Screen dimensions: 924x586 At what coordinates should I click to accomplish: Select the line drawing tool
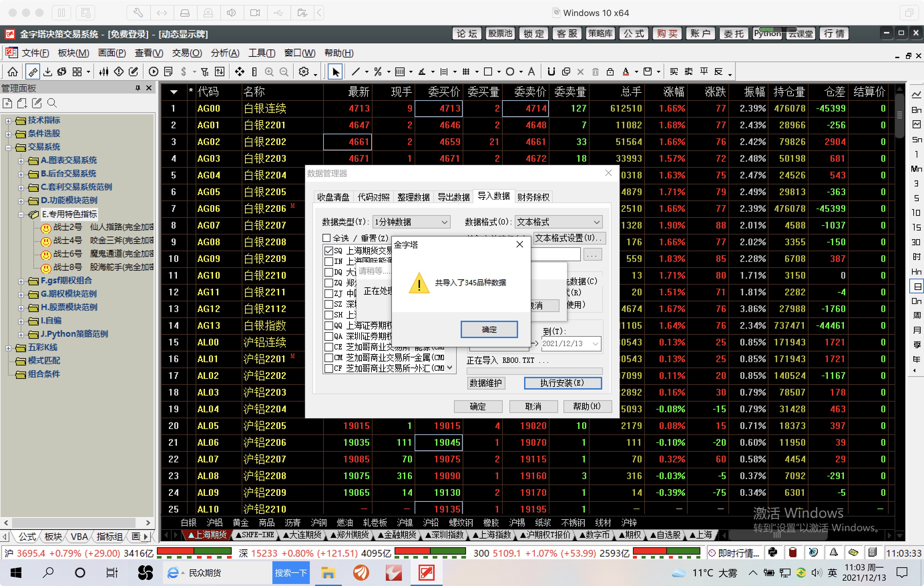(356, 72)
